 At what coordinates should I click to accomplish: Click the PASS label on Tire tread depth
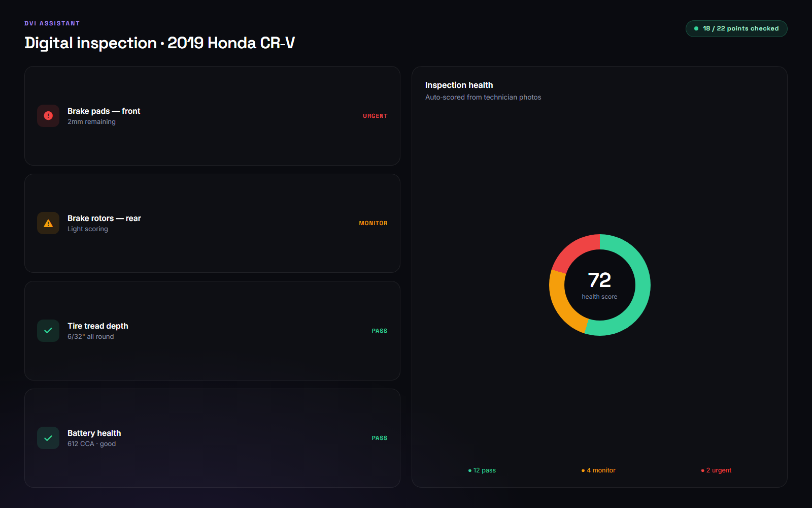pyautogui.click(x=380, y=331)
